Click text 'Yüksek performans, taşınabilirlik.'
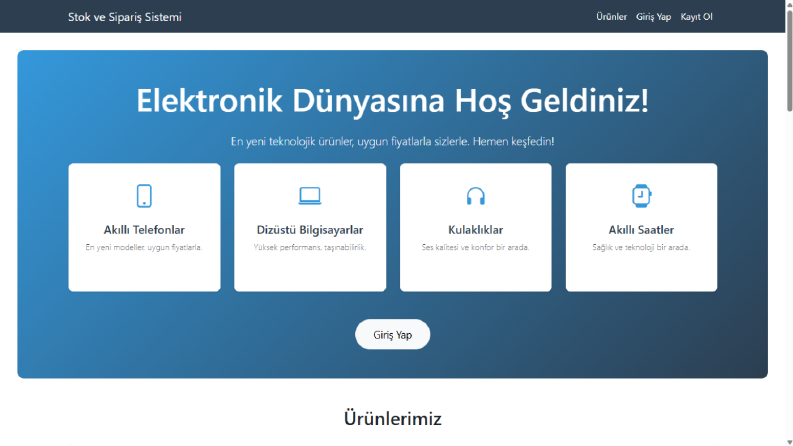Screen dimensions: 793x446 (310, 247)
